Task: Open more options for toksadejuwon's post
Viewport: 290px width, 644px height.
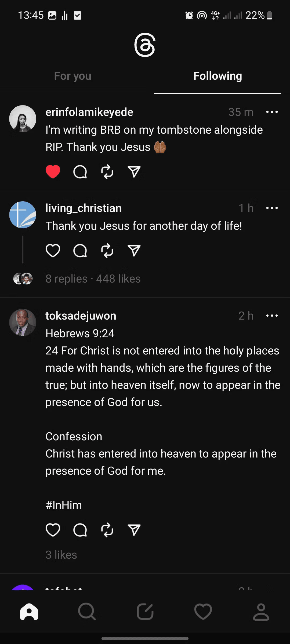Action: point(272,316)
